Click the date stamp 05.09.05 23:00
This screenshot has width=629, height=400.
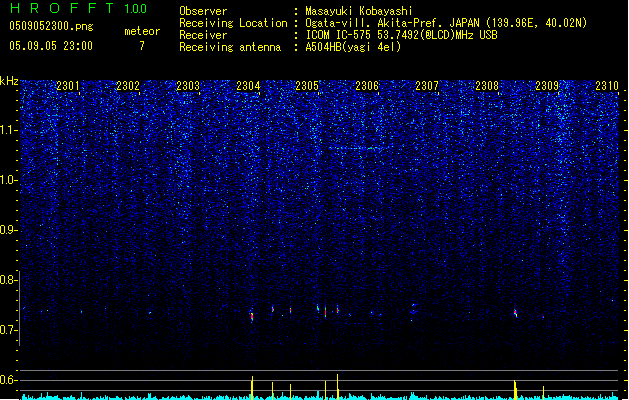(51, 46)
